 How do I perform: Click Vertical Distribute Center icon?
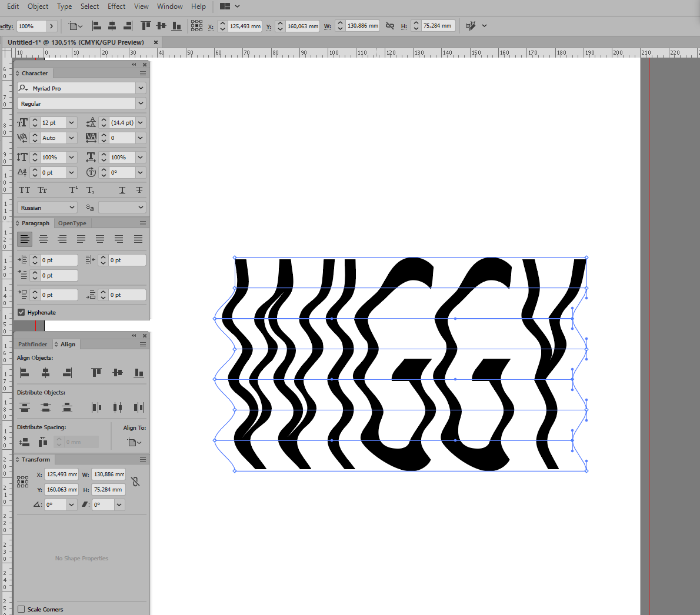pos(46,407)
